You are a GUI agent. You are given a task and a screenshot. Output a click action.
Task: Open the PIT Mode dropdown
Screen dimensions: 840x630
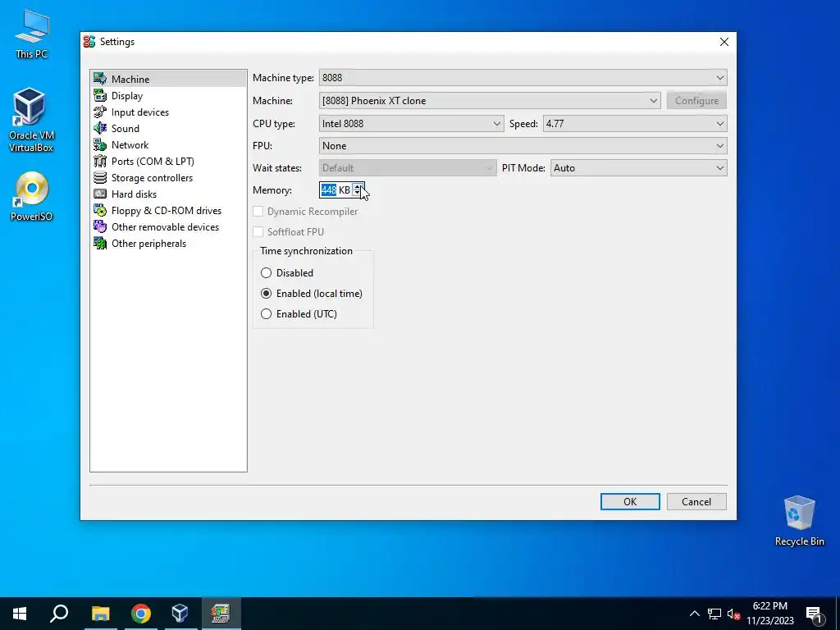pos(638,167)
